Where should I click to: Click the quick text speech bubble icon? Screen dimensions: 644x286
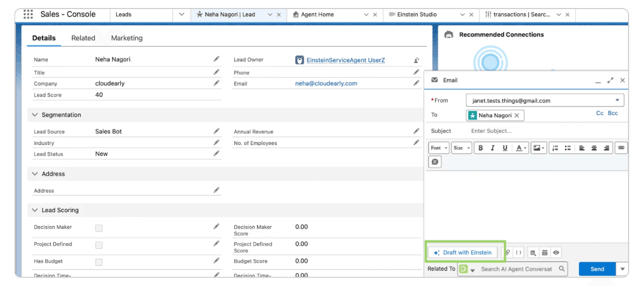tap(435, 162)
